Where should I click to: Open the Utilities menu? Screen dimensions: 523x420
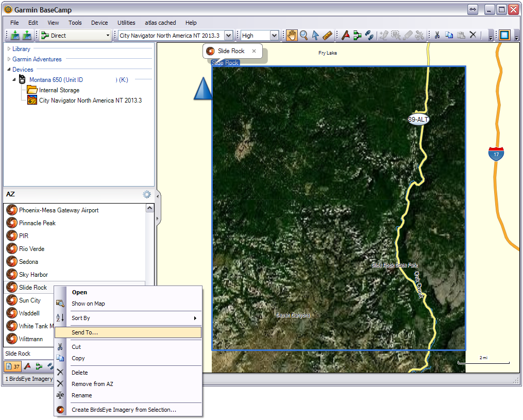tap(126, 23)
